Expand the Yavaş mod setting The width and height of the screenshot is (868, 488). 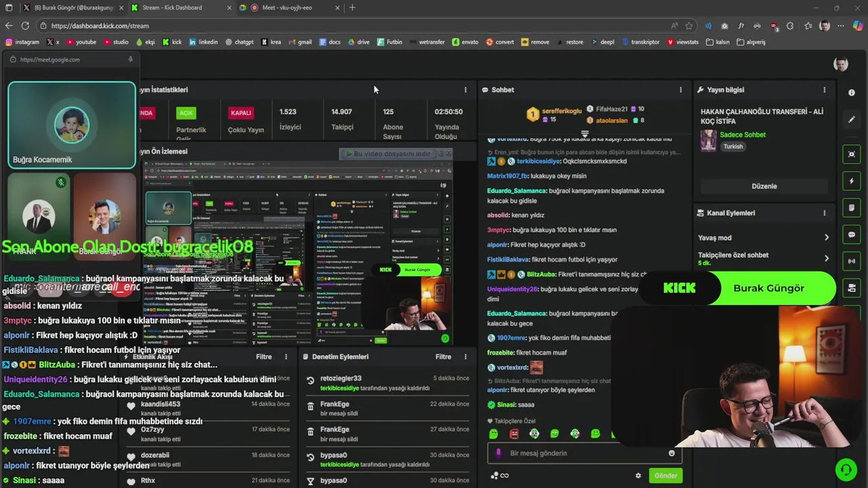[x=764, y=238]
